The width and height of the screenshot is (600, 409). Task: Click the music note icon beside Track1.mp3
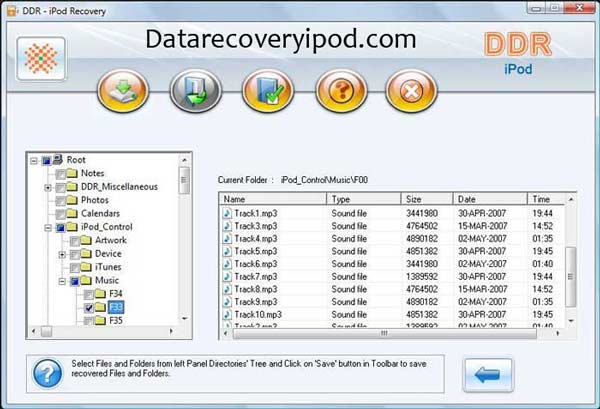[227, 213]
